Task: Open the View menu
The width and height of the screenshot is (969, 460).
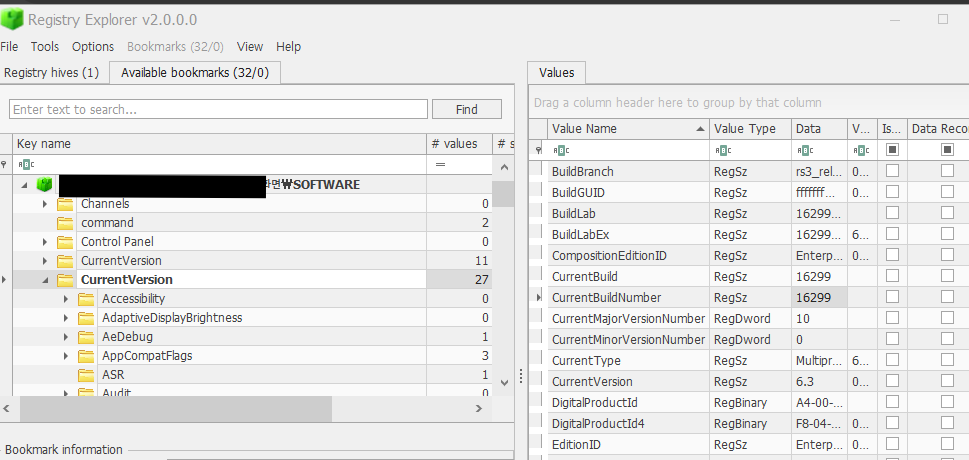Action: (250, 46)
